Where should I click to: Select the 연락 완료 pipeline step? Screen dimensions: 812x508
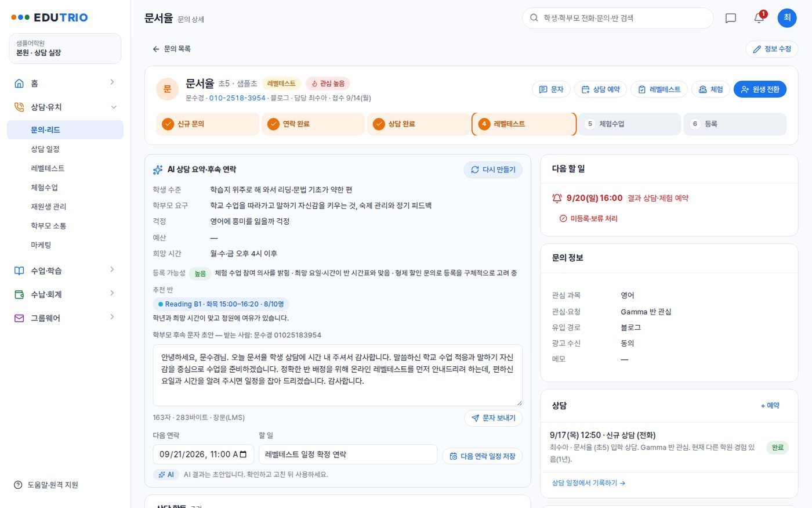(313, 124)
